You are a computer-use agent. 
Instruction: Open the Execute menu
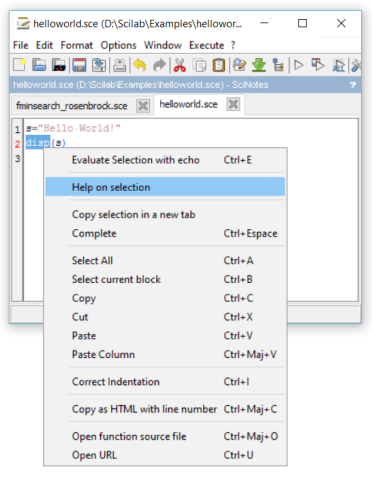[x=207, y=45]
